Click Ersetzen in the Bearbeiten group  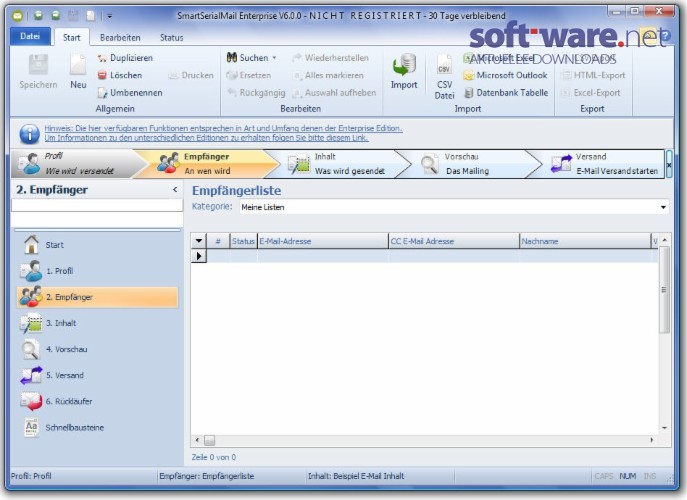point(249,75)
